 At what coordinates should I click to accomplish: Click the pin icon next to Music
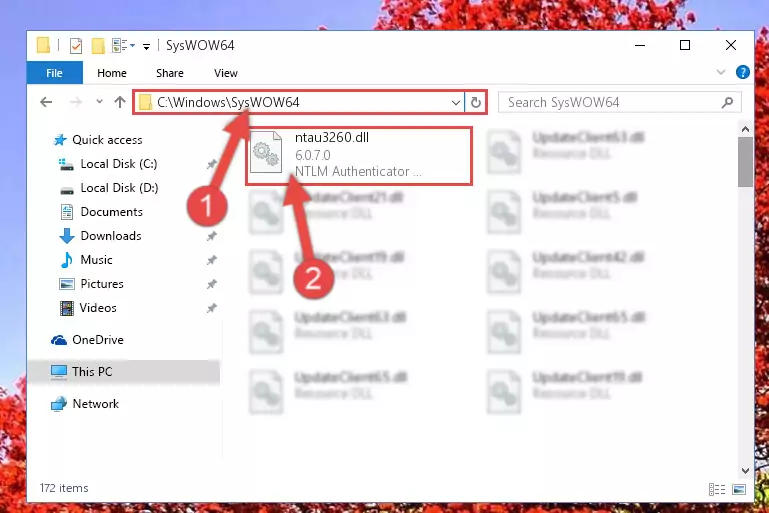(211, 260)
